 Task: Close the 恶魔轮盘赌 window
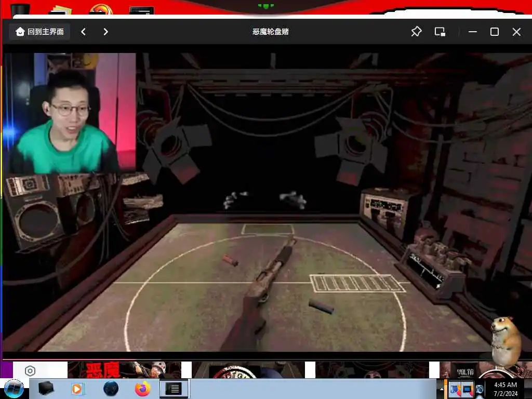coord(516,32)
